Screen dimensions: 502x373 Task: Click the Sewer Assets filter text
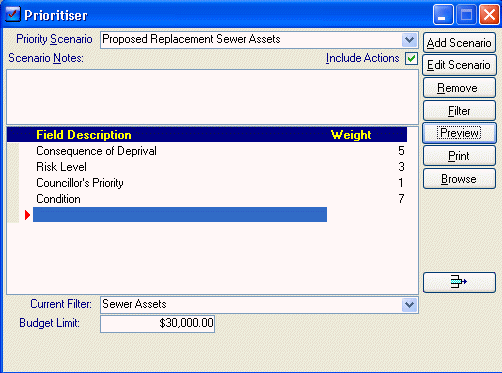(134, 304)
